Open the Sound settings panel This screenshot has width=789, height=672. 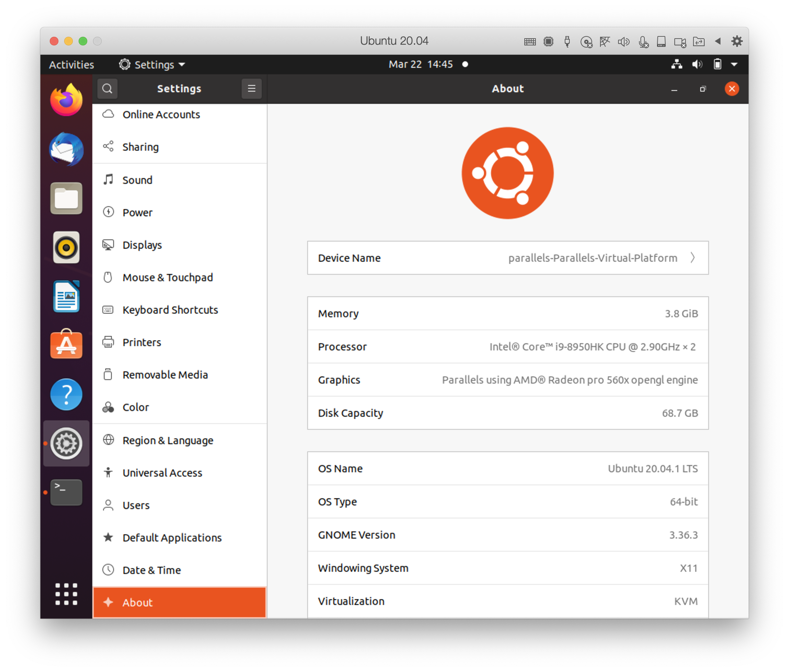pos(137,180)
